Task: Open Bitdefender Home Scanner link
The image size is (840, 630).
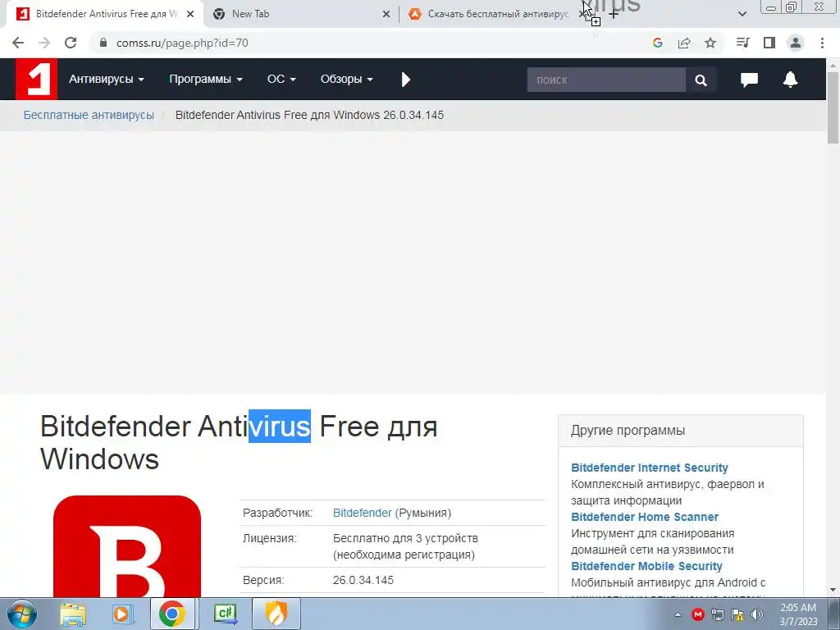Action: (645, 517)
